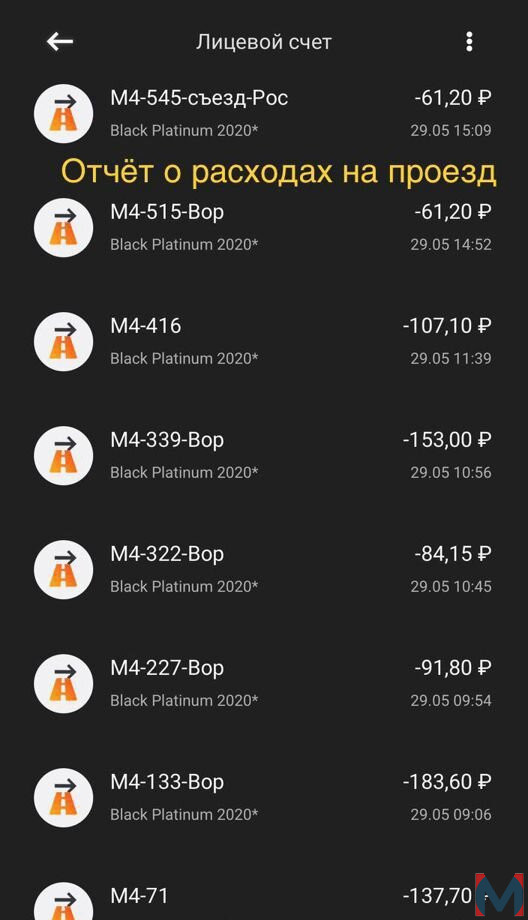
Task: Select the -91,80 ₽ charge
Action: [452, 668]
